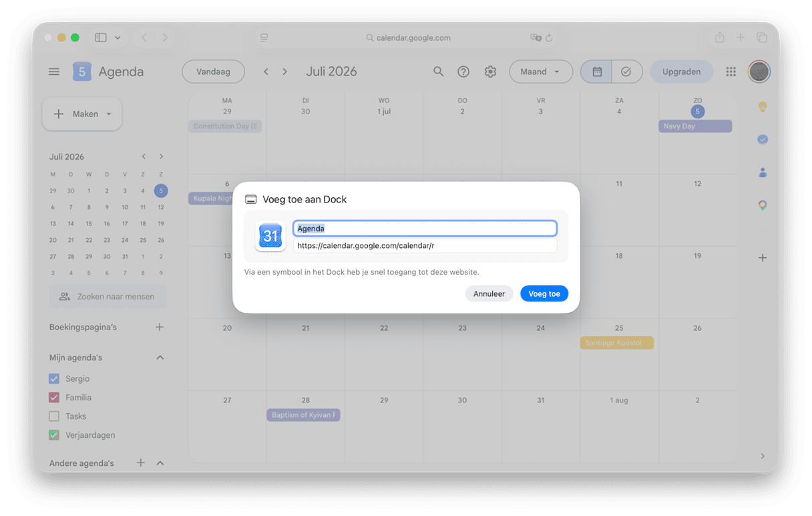Select day 26 in main grid
Image resolution: width=812 pixels, height=516 pixels.
coord(697,328)
